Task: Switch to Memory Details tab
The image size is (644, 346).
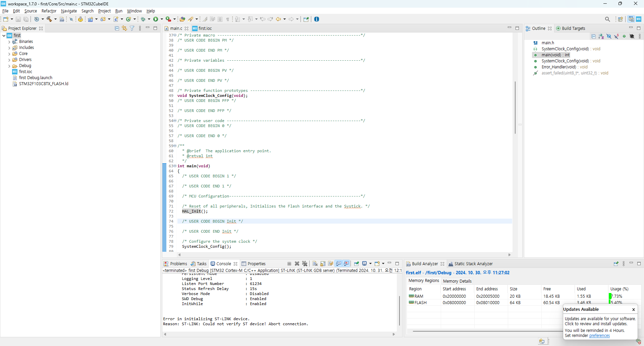Action: tap(457, 281)
